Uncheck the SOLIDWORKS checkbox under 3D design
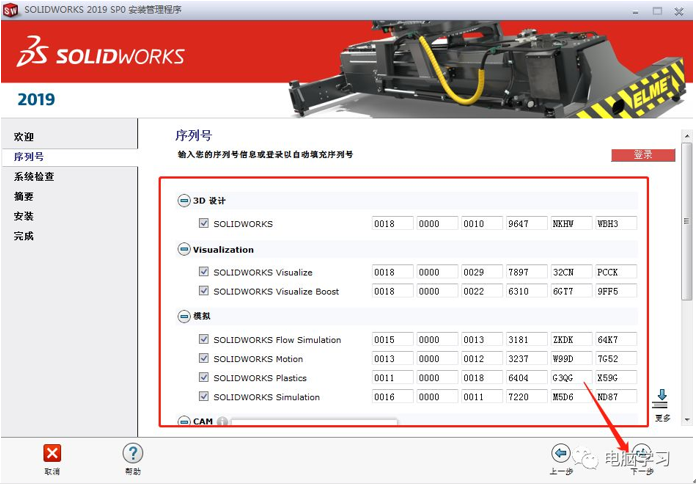Screen dimensions: 696x484 tap(204, 223)
